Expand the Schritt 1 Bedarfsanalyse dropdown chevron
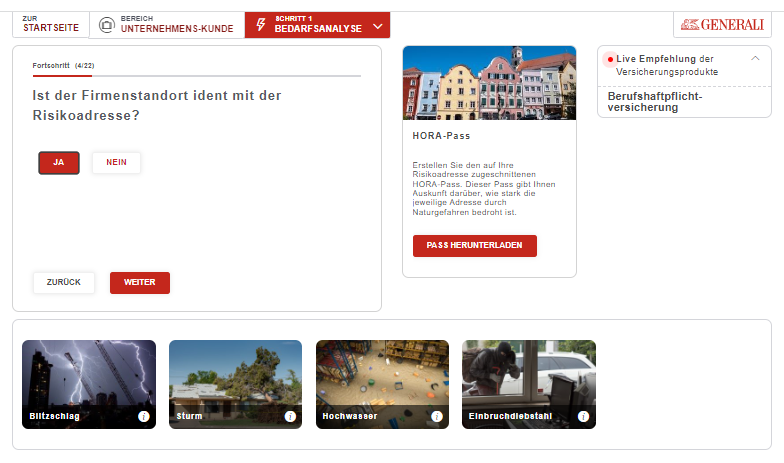The height and width of the screenshot is (463, 784). tap(377, 25)
